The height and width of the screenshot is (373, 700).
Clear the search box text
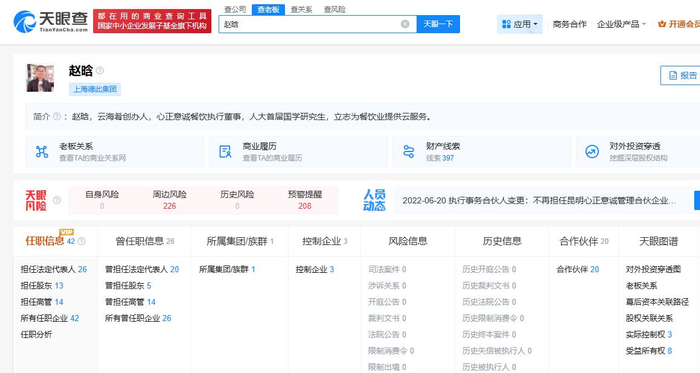[405, 24]
